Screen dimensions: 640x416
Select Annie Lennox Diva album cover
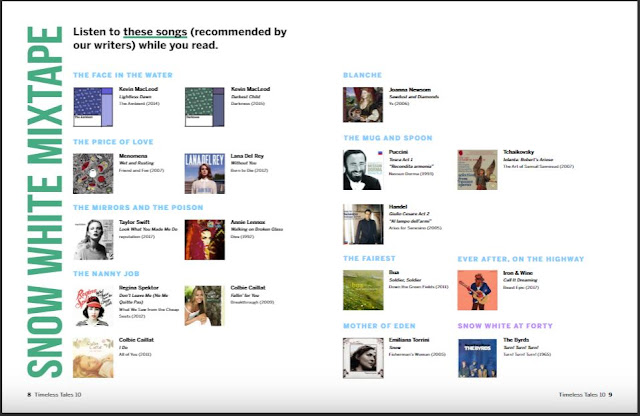tap(204, 239)
